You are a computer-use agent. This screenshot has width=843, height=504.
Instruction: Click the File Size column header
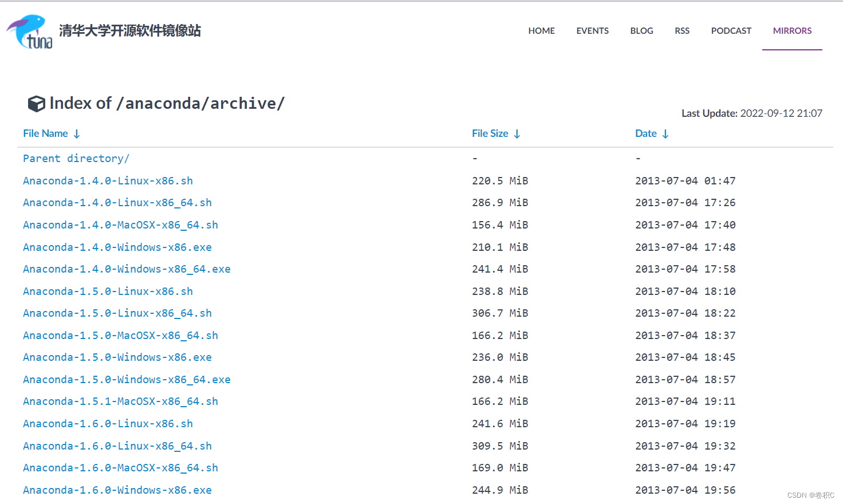tap(490, 133)
